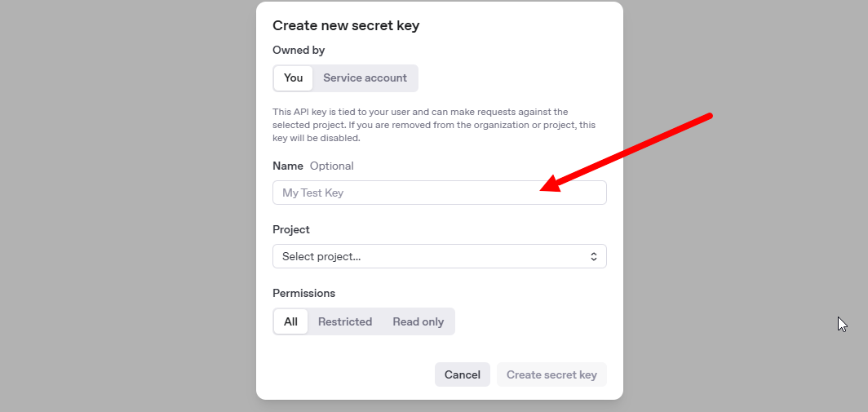Set permissions to Read only
The width and height of the screenshot is (868, 412).
pos(418,321)
